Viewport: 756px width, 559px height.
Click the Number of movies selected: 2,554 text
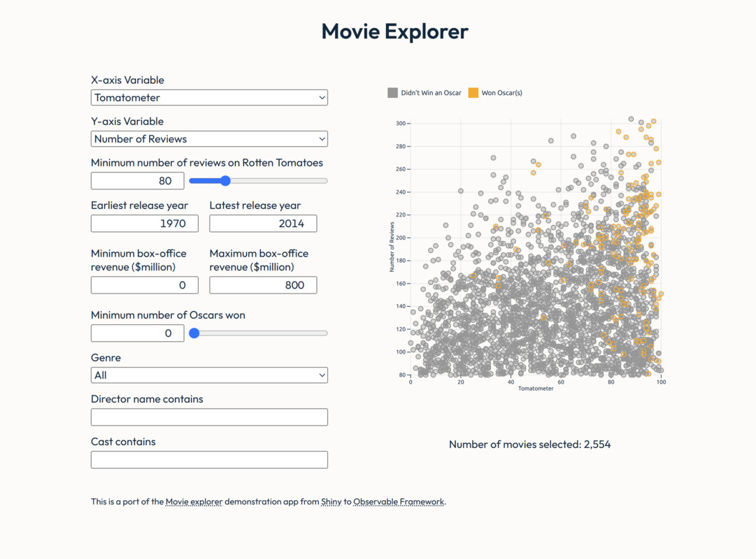coord(530,444)
